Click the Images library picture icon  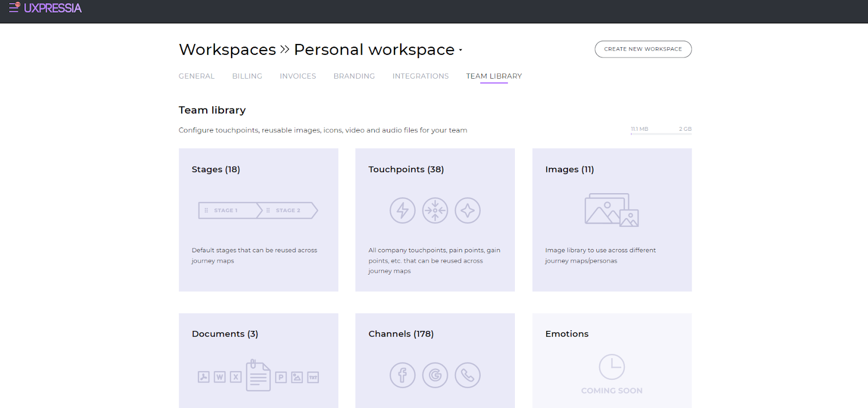[x=611, y=210]
